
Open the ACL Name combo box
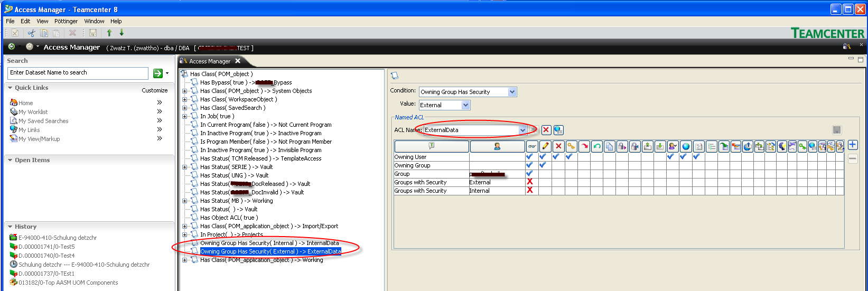522,130
